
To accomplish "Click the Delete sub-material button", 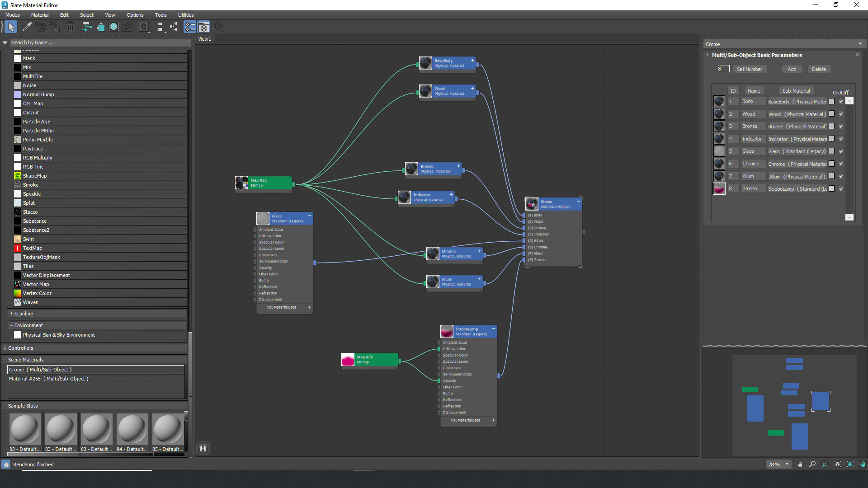I will coord(818,69).
